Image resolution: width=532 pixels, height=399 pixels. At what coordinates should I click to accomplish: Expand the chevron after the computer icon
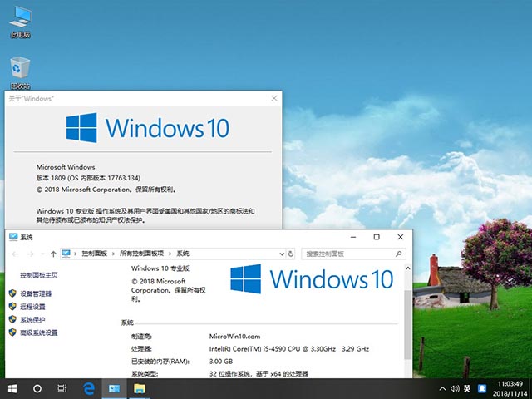coord(76,254)
